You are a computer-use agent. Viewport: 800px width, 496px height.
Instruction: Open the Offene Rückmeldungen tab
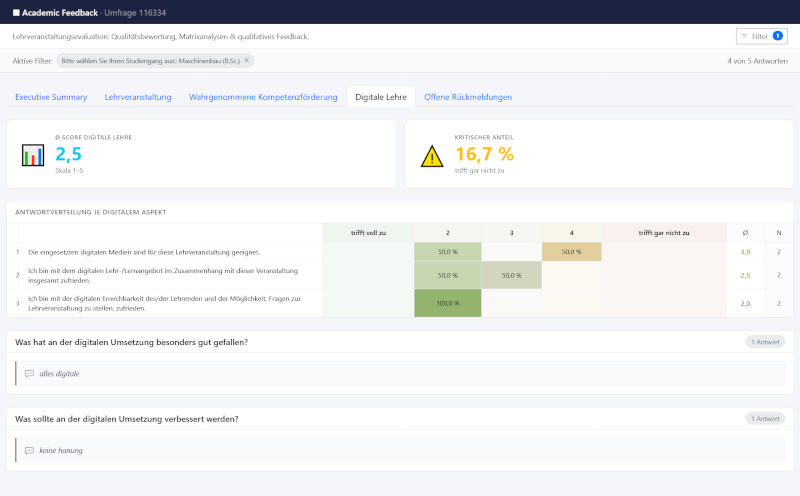click(468, 97)
